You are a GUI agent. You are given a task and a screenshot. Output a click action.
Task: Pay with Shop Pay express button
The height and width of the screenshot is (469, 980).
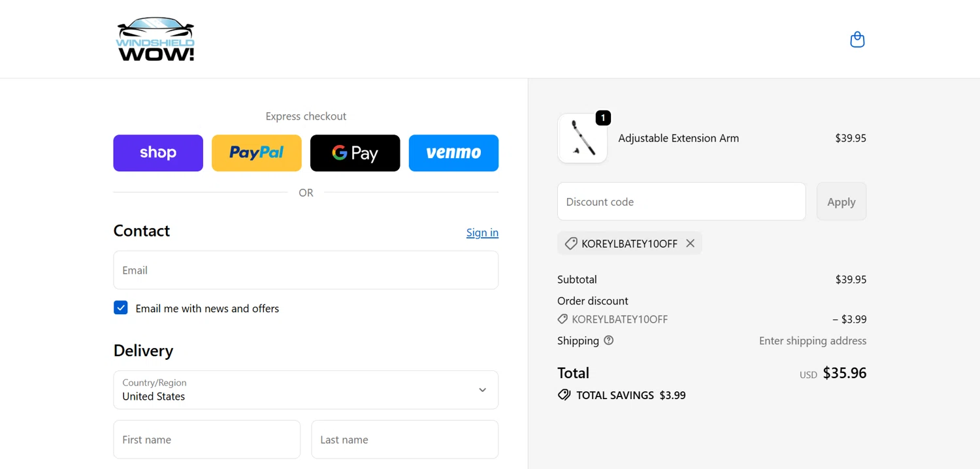coord(158,153)
